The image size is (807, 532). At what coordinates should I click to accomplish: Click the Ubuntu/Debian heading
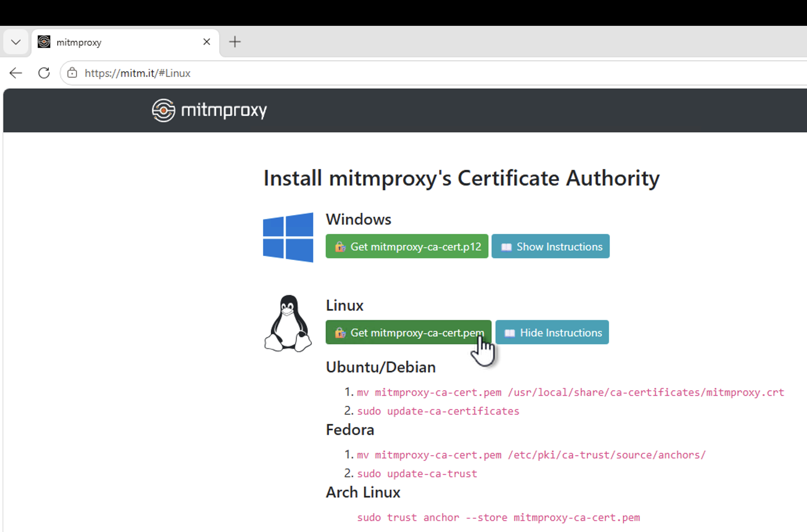pos(381,367)
